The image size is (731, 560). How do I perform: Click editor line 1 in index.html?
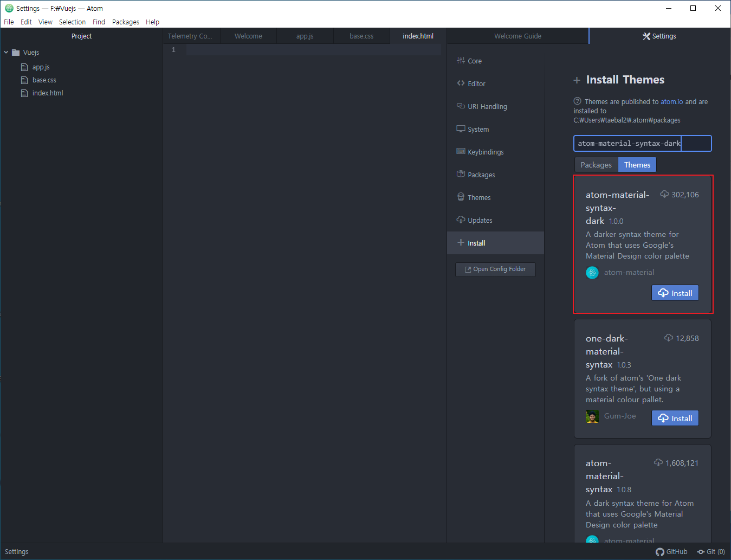point(313,50)
